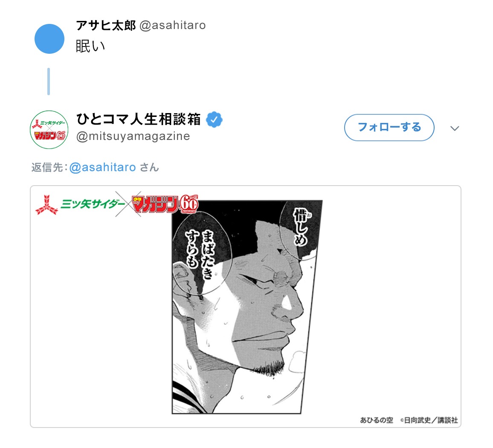Click the blue circle avatar of アサヒ太郎

(x=49, y=39)
